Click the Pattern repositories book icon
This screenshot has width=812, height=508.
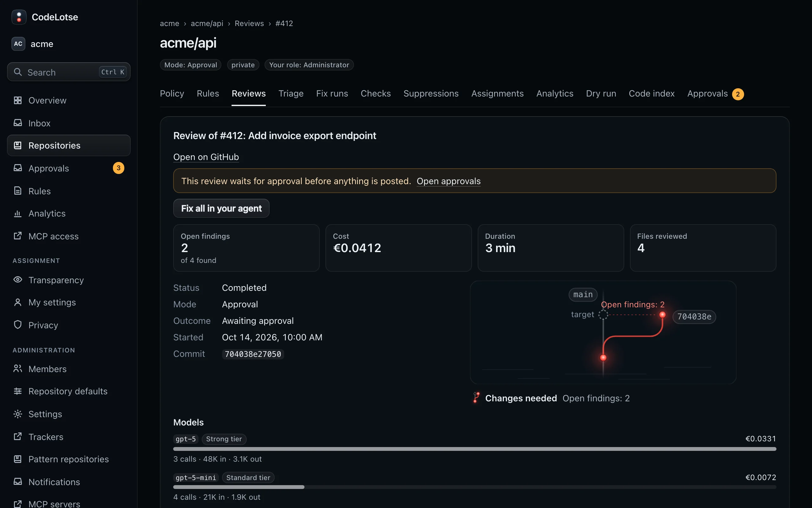(17, 459)
